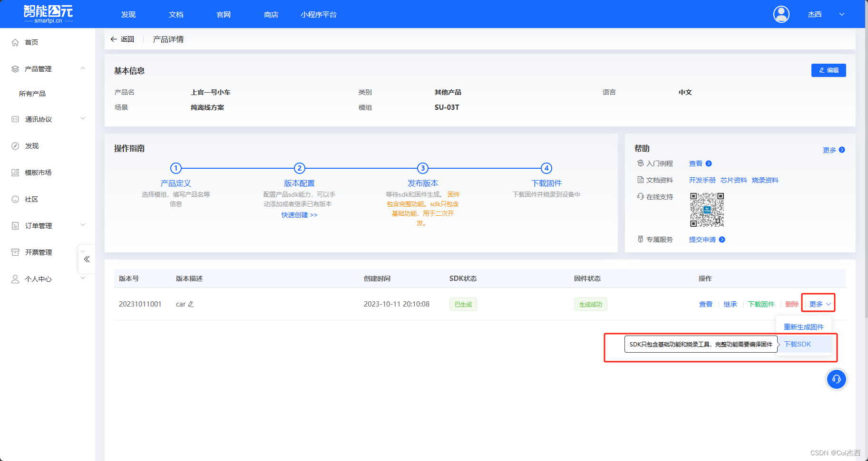Click 查看 in the version row
This screenshot has height=461, width=868.
[705, 304]
